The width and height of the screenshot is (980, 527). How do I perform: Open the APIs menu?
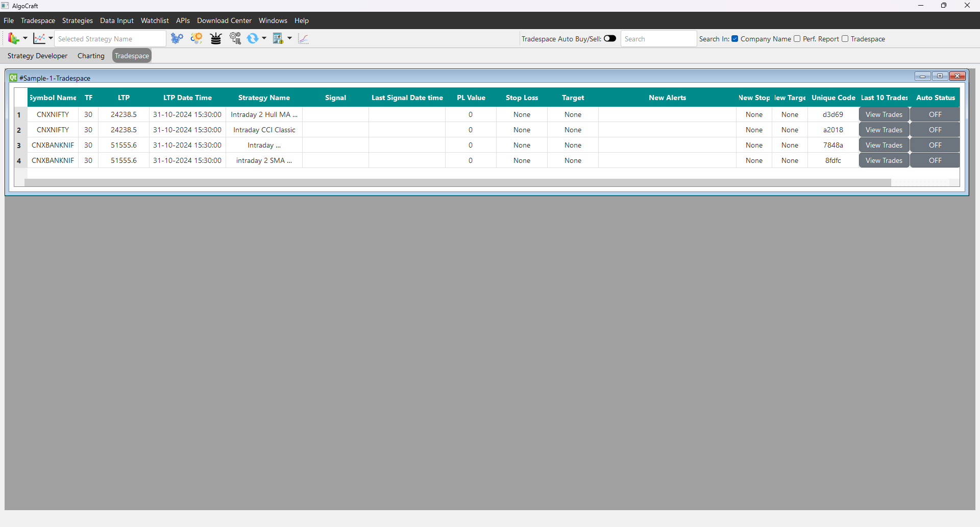183,20
